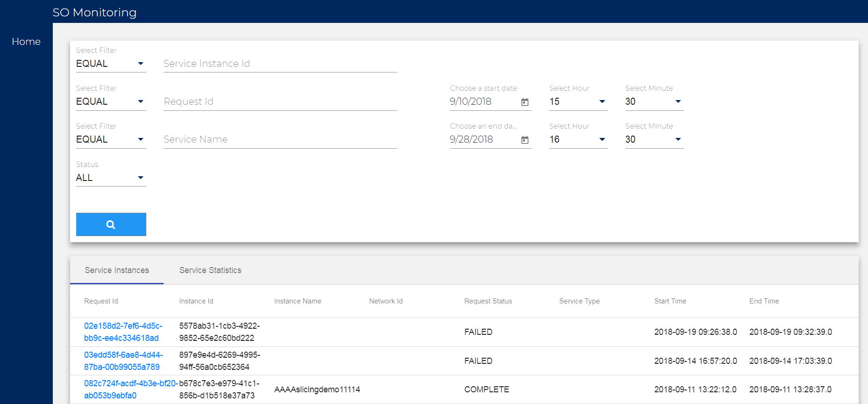Viewport: 868px width, 404px height.
Task: Switch to the Service Instances tab
Action: (117, 270)
